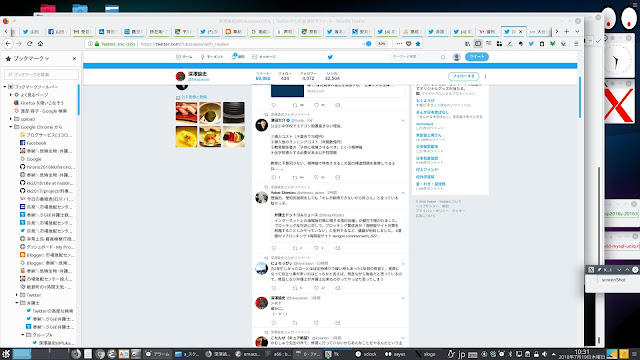The width and height of the screenshot is (640, 360).
Task: Open Twitter メッセージ link
Action: tap(264, 57)
